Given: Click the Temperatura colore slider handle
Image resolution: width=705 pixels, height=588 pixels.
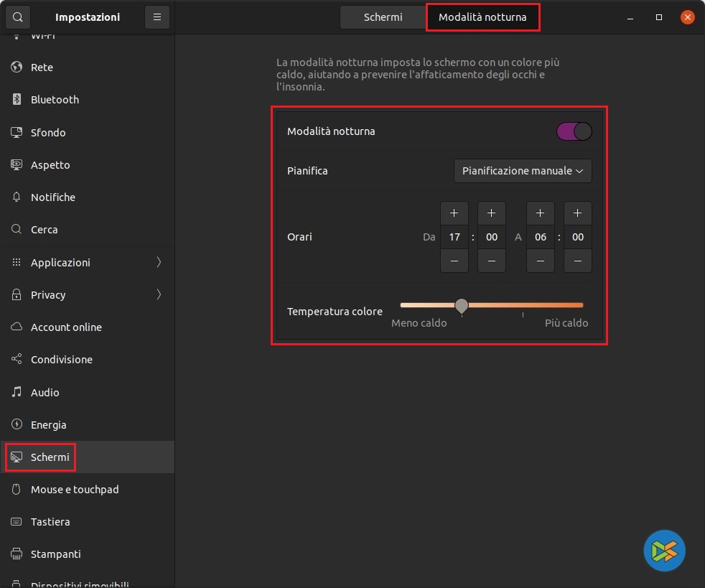Looking at the screenshot, I should tap(462, 306).
